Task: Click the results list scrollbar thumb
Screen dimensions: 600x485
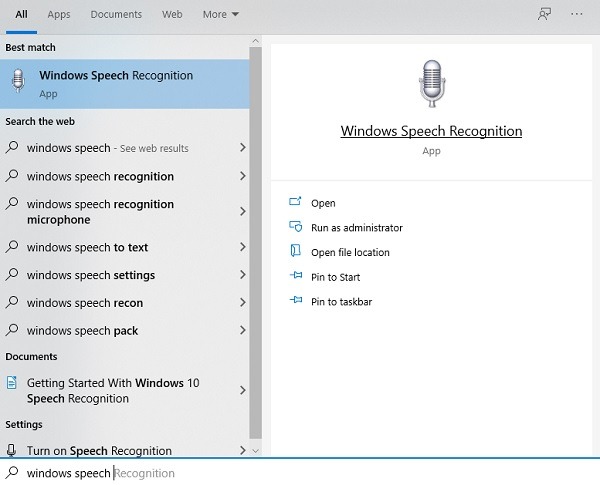Action: [256, 243]
